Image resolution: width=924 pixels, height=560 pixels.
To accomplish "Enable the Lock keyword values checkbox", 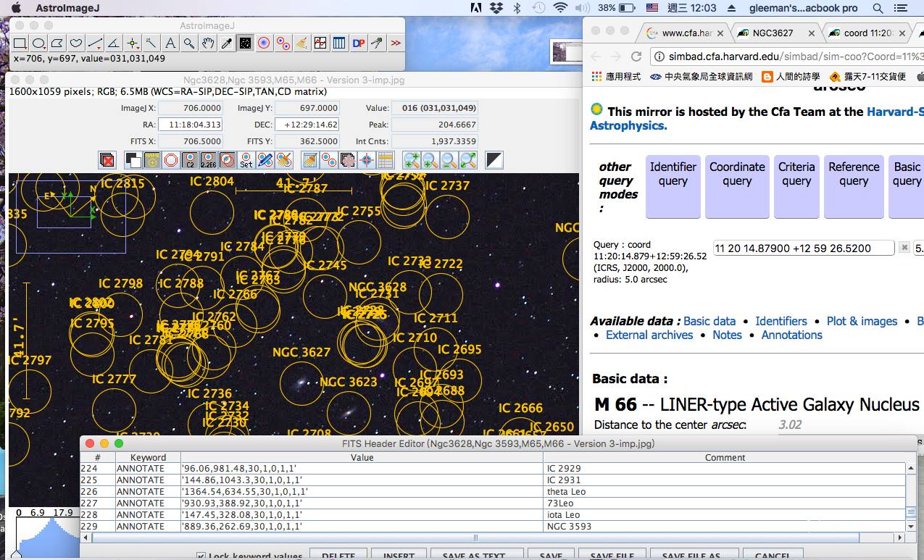I will coord(201,555).
